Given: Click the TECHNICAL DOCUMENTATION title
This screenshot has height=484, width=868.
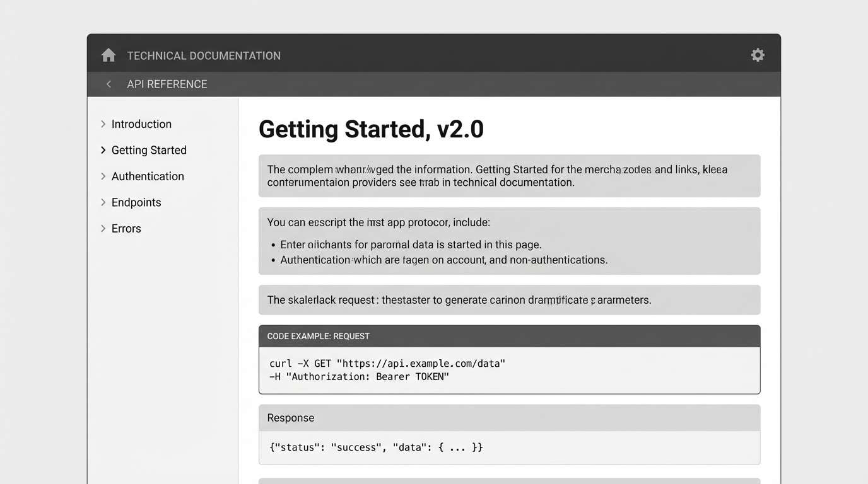Looking at the screenshot, I should pos(203,55).
